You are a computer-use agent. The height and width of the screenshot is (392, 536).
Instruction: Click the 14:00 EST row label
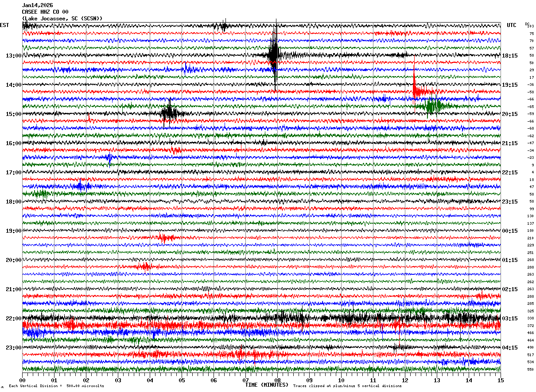(13, 85)
